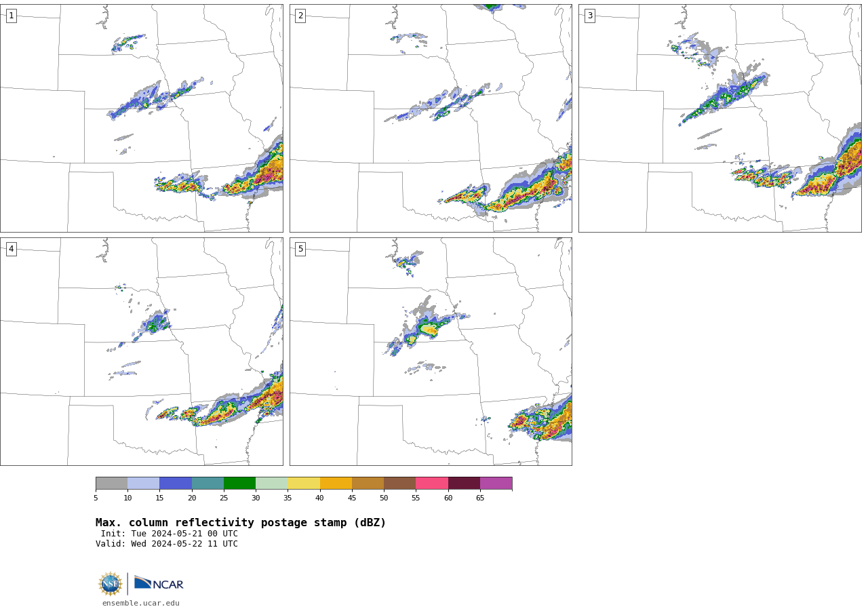Click the pink 55-60 dBZ swatch

[432, 484]
